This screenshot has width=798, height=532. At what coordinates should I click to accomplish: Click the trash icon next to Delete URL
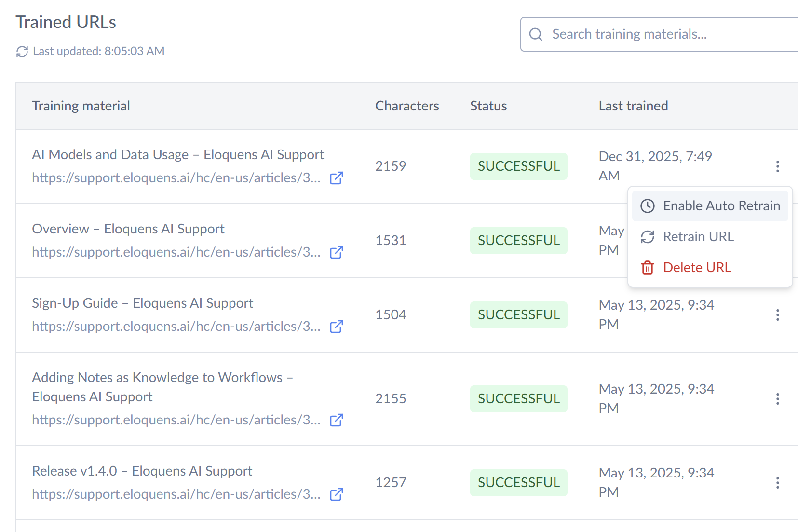coord(647,268)
